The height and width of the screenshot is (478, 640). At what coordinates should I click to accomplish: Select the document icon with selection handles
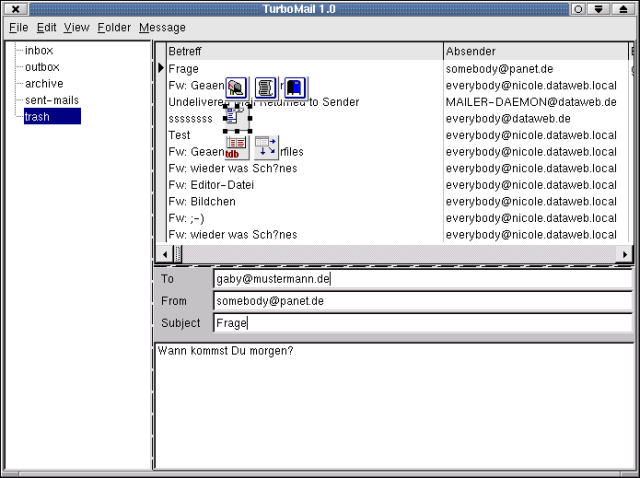coord(237,118)
